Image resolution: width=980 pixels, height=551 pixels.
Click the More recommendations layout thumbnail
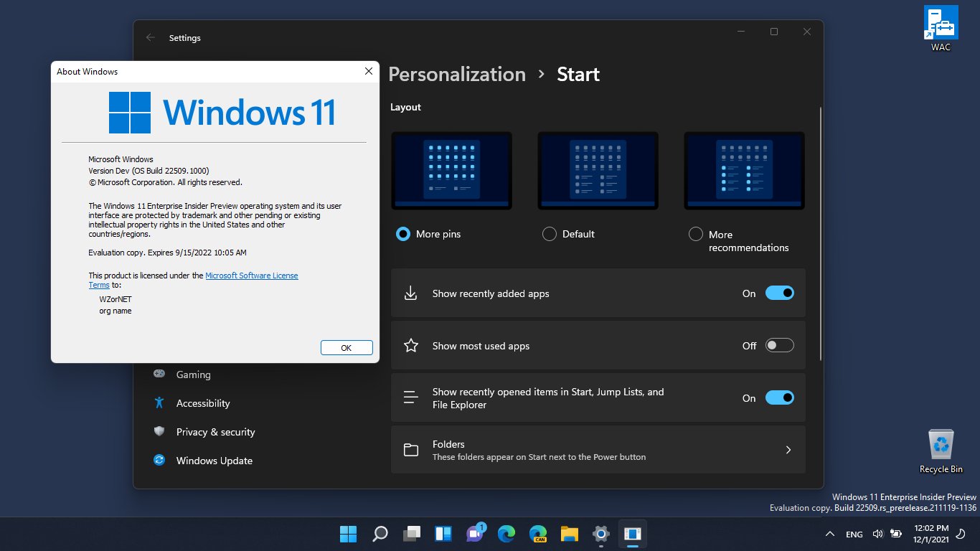click(744, 170)
